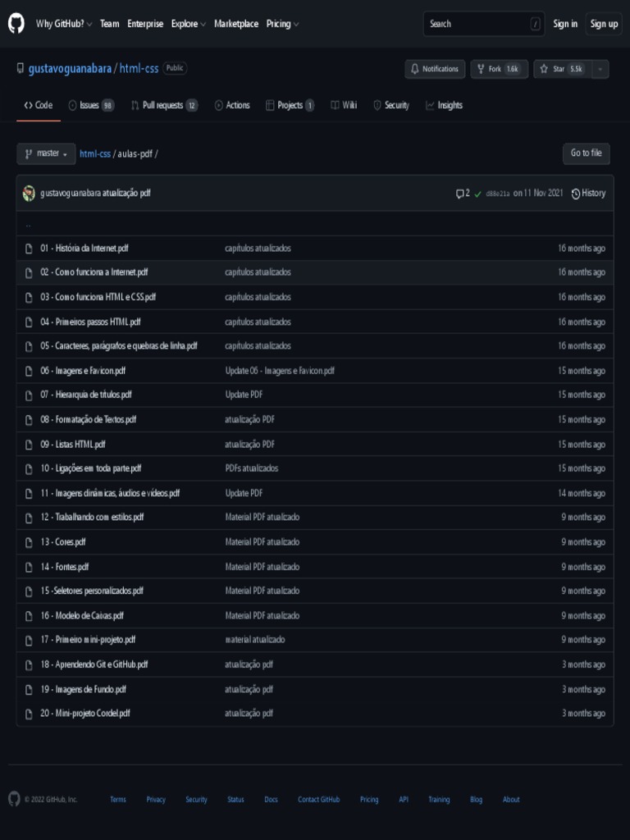The image size is (630, 840).
Task: Click the commit comments icon
Action: coord(462,194)
